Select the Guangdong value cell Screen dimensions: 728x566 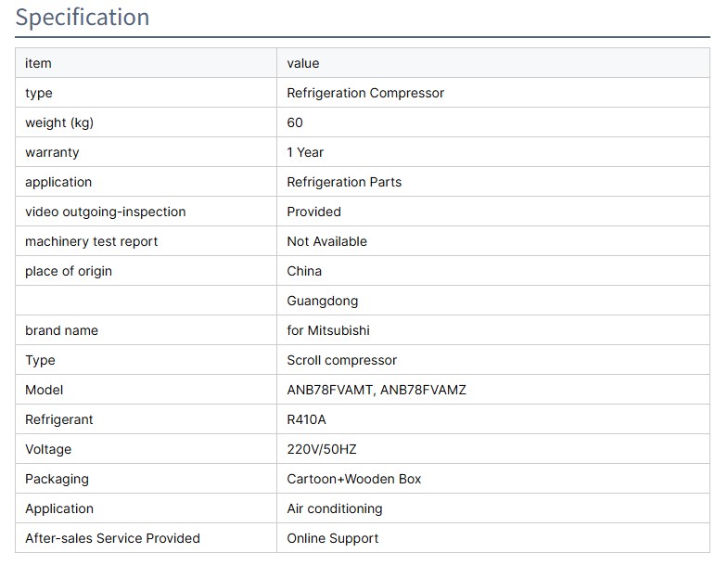(x=322, y=301)
